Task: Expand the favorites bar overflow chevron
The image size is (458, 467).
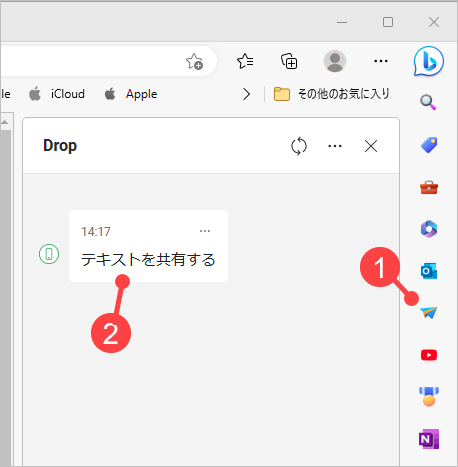Action: click(x=246, y=94)
